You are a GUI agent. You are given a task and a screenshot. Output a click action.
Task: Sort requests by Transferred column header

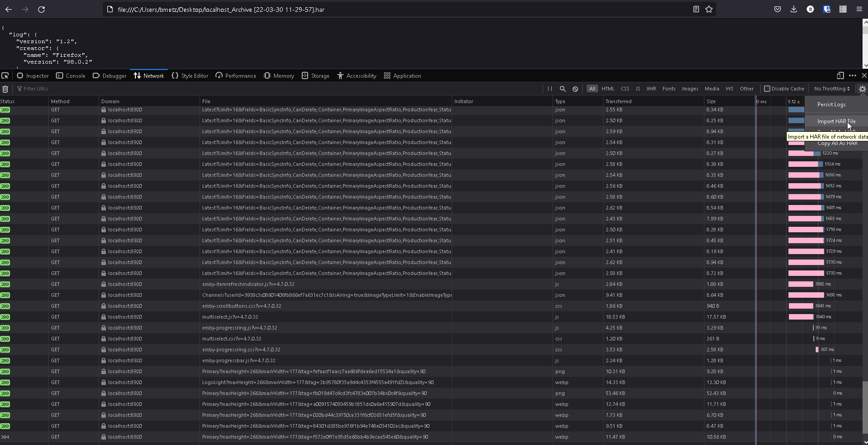[x=619, y=101]
